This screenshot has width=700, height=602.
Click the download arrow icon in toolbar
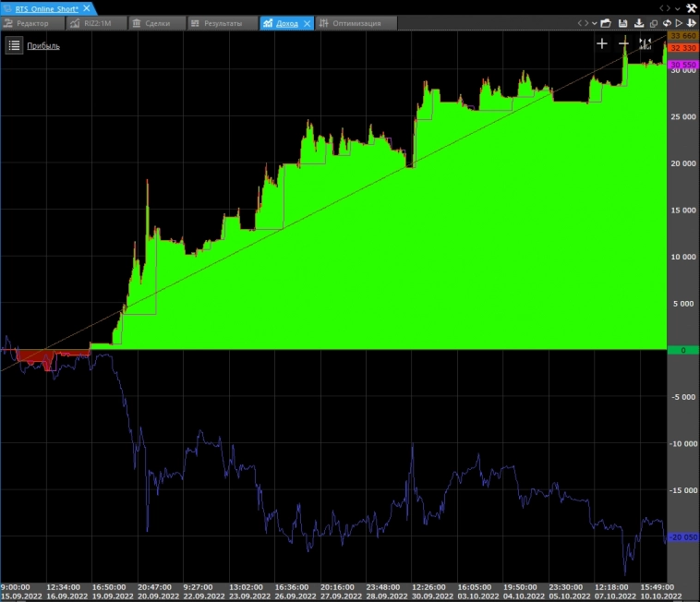637,23
